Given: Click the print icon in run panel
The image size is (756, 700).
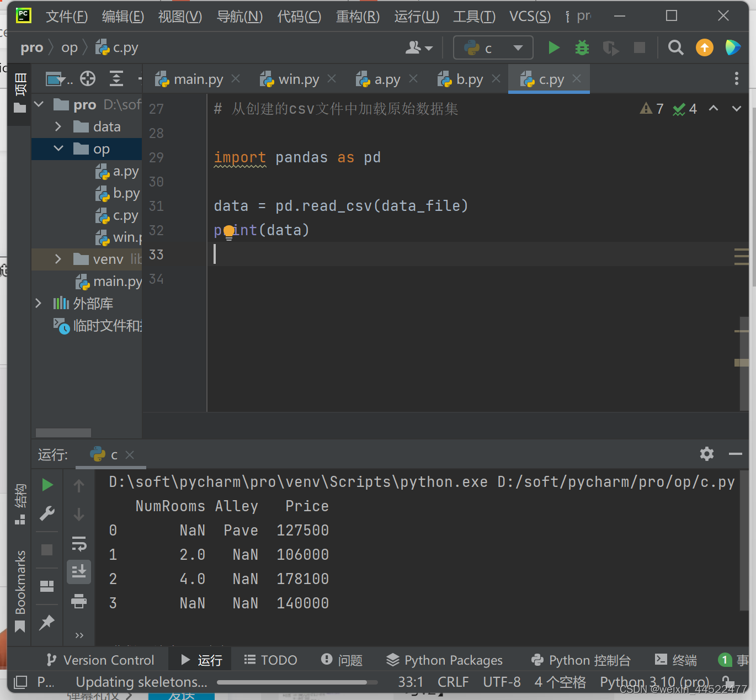Looking at the screenshot, I should (x=79, y=601).
